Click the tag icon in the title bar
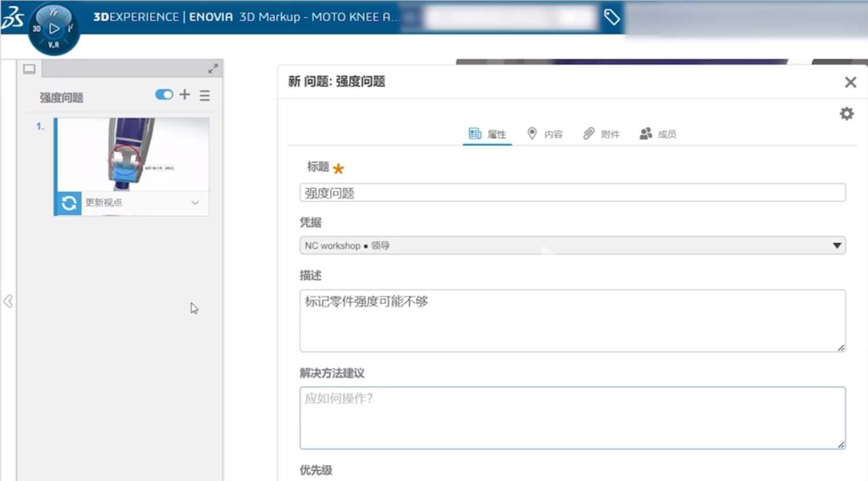 tap(612, 17)
